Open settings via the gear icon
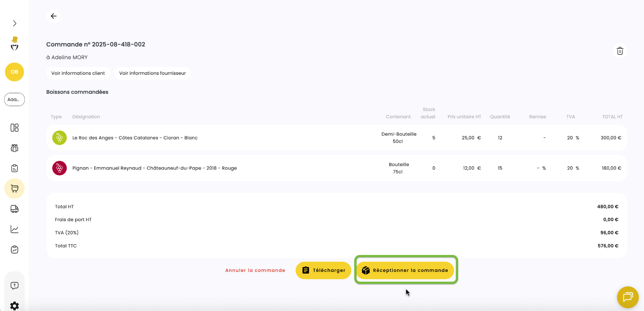Image resolution: width=644 pixels, height=311 pixels. click(x=14, y=305)
